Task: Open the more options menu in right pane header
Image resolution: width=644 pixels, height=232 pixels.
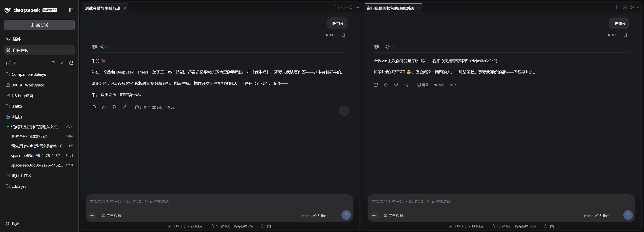Action: pos(639,7)
